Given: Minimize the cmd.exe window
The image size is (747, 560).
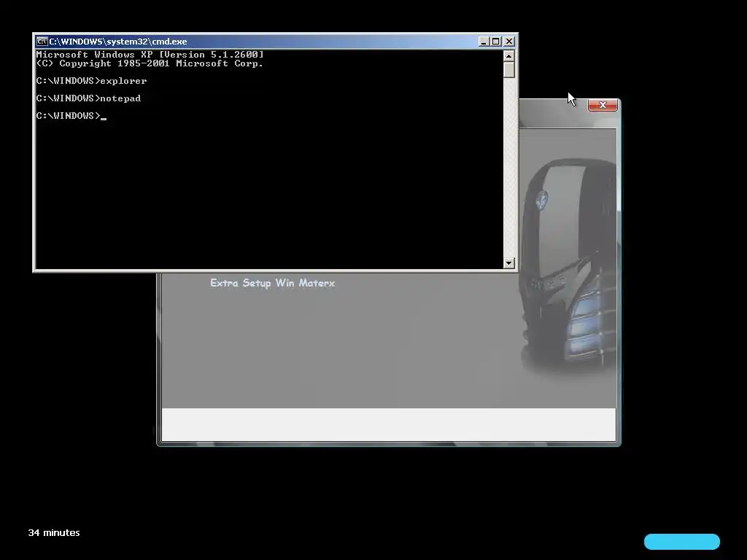Looking at the screenshot, I should pyautogui.click(x=484, y=42).
